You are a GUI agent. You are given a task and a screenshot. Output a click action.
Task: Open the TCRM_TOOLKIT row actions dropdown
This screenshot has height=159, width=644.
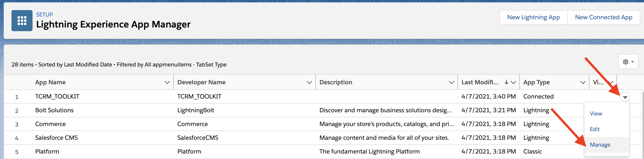625,97
